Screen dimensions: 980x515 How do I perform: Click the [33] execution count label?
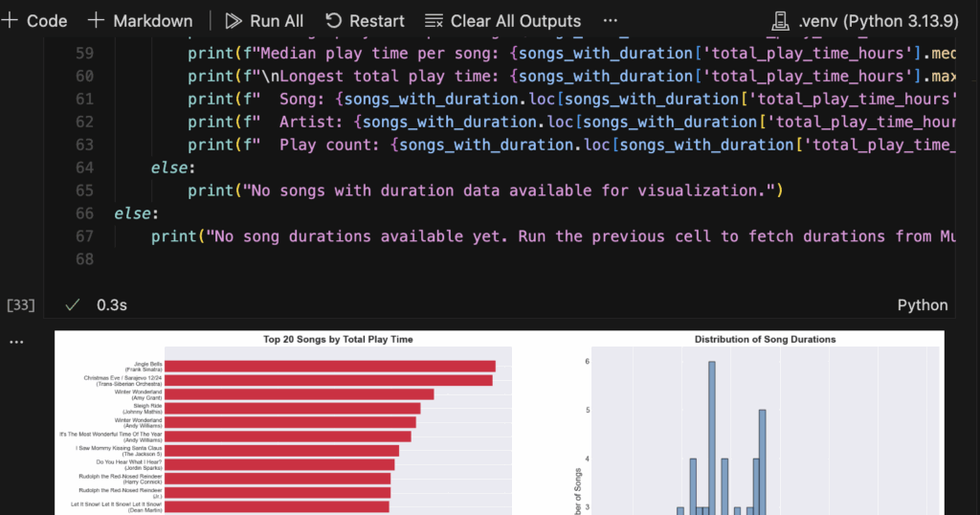point(20,304)
